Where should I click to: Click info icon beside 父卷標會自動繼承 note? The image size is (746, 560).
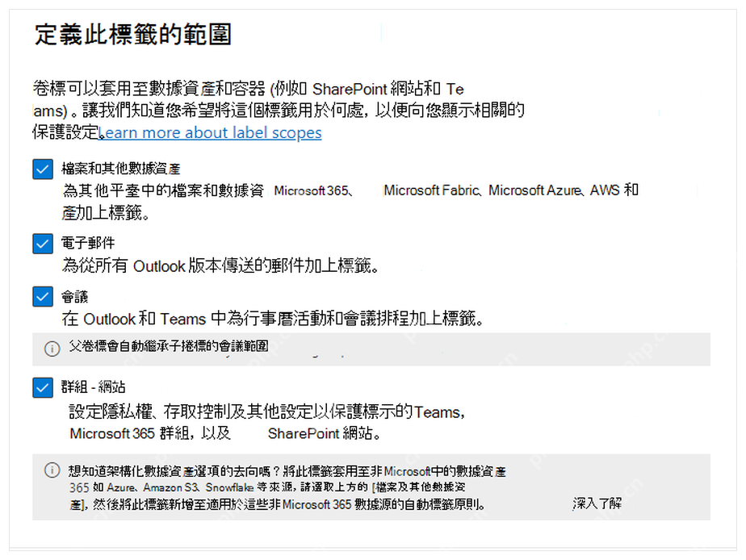pyautogui.click(x=52, y=349)
